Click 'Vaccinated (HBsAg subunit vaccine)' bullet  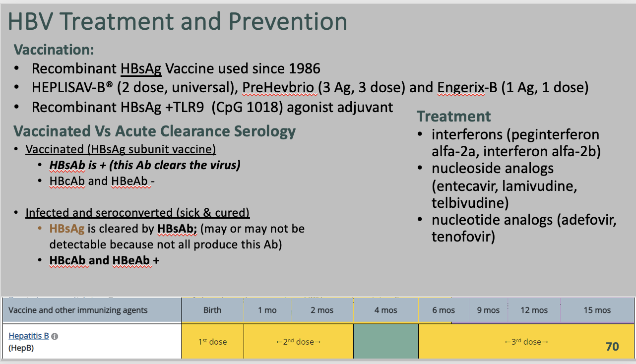121,149
